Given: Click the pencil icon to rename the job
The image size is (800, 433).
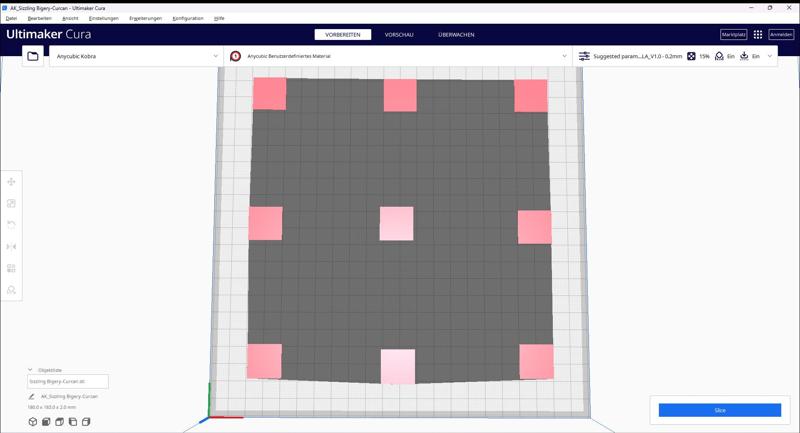Looking at the screenshot, I should click(x=31, y=396).
